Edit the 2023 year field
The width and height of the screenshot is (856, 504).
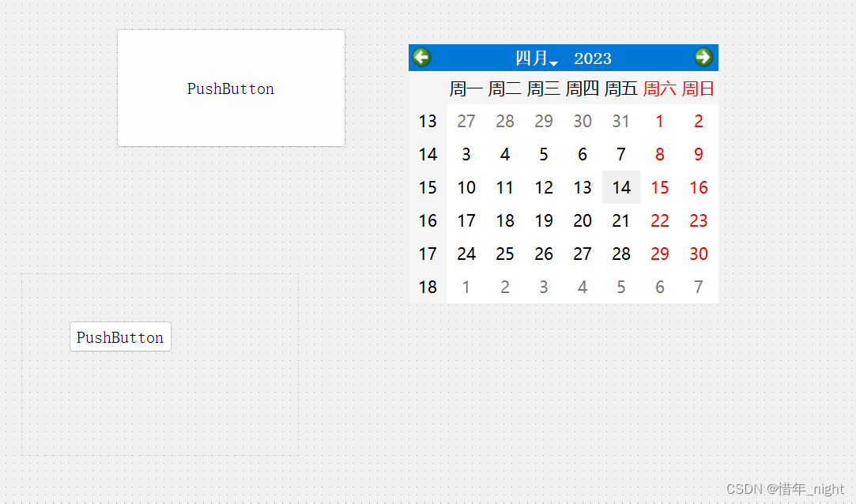click(x=593, y=58)
